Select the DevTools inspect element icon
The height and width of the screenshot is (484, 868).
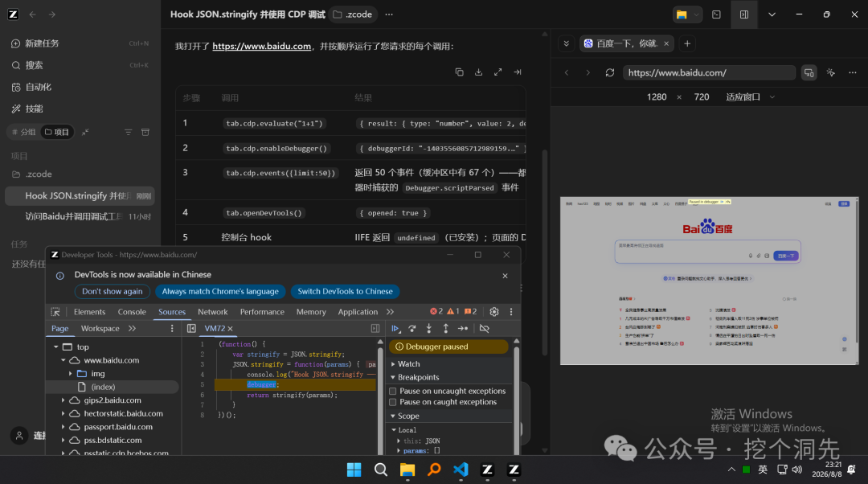[55, 312]
